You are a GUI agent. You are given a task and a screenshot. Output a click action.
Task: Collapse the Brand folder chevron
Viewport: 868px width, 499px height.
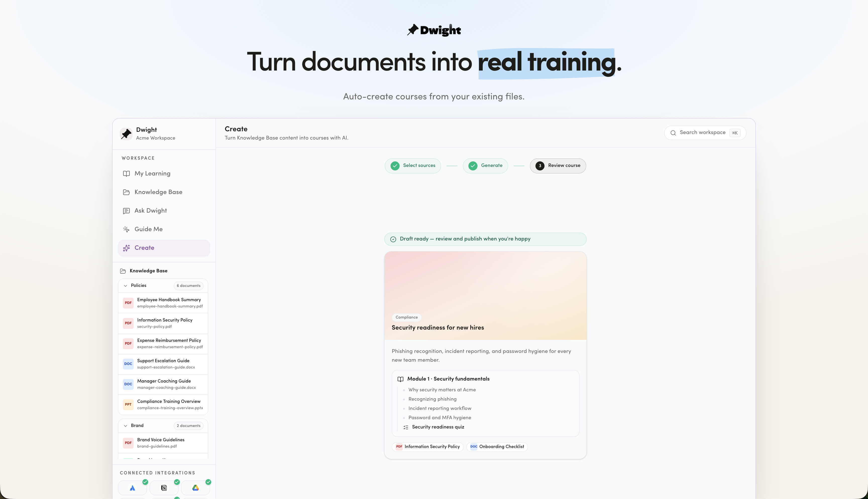[126, 426]
